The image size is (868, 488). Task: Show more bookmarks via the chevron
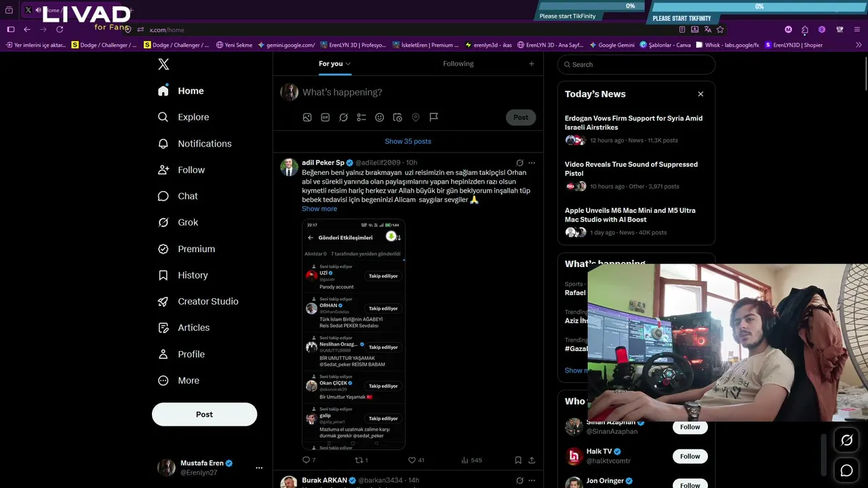coord(859,45)
